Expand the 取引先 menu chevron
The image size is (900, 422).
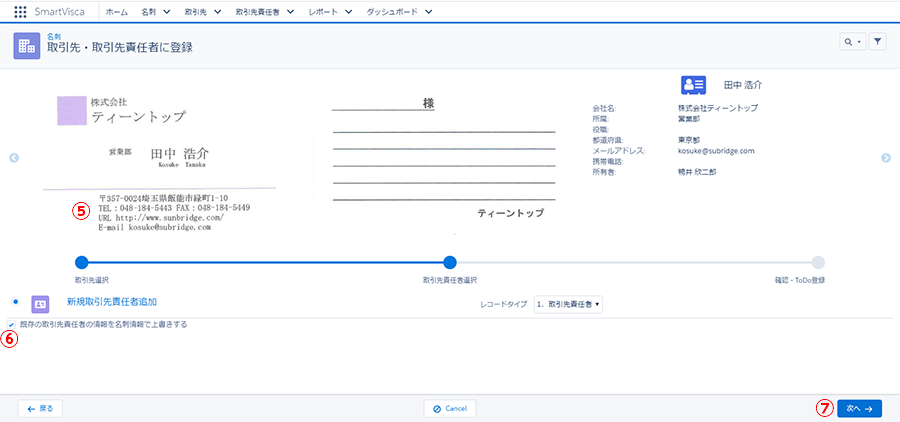[218, 12]
